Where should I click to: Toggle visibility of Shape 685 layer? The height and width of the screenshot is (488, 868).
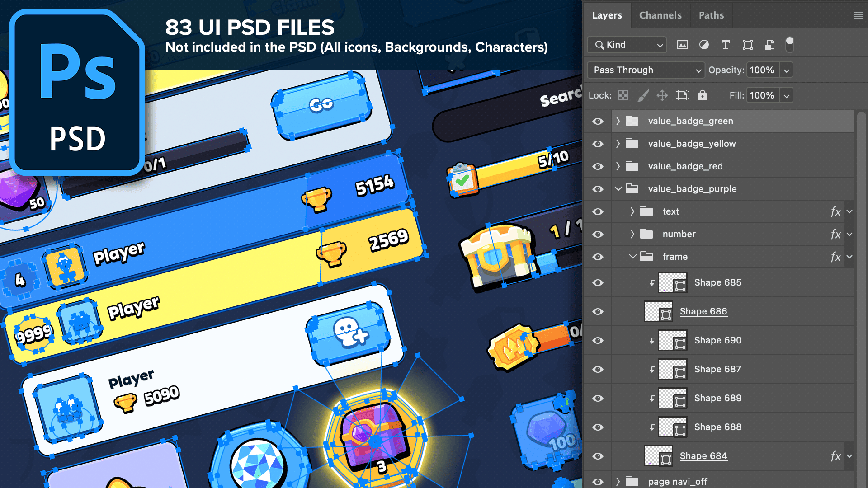(x=598, y=282)
